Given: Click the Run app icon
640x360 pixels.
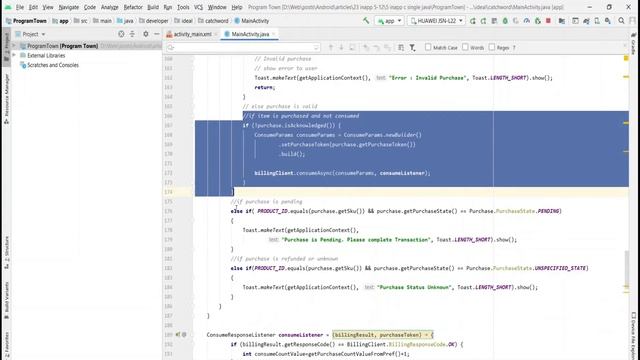Looking at the screenshot, I should tap(473, 20).
